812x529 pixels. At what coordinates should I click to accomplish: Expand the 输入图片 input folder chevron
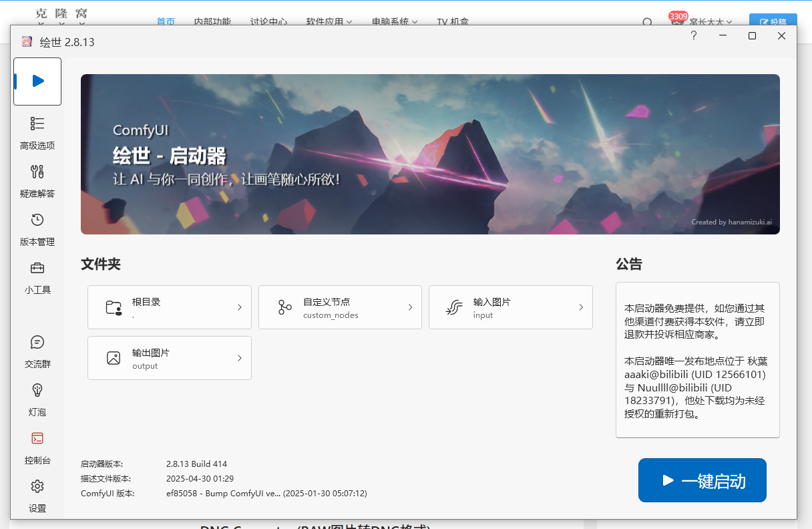(580, 307)
